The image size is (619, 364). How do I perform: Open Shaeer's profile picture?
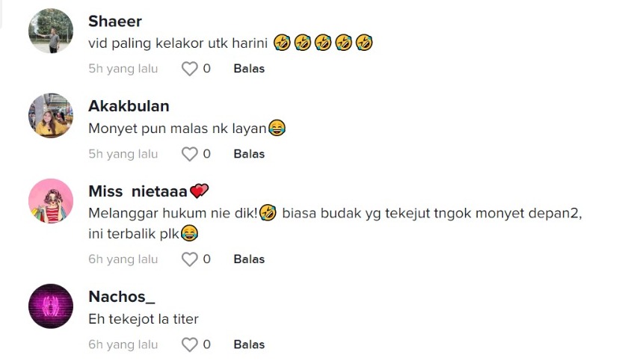click(x=51, y=31)
